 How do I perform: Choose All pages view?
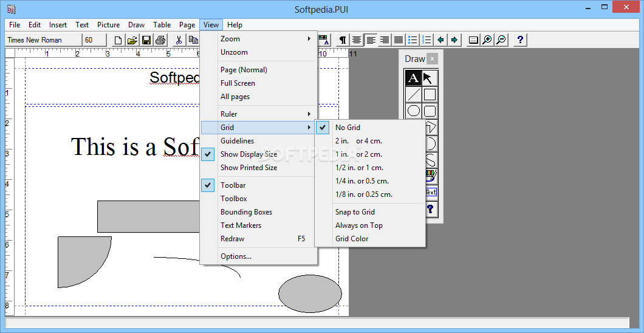pyautogui.click(x=259, y=97)
